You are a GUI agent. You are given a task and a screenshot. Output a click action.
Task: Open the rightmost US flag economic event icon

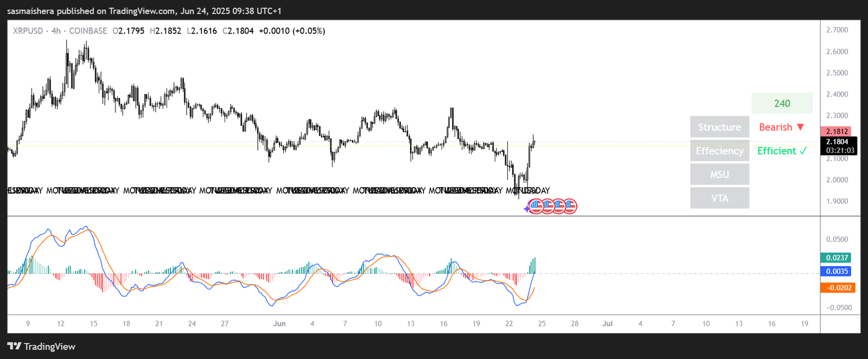(570, 206)
